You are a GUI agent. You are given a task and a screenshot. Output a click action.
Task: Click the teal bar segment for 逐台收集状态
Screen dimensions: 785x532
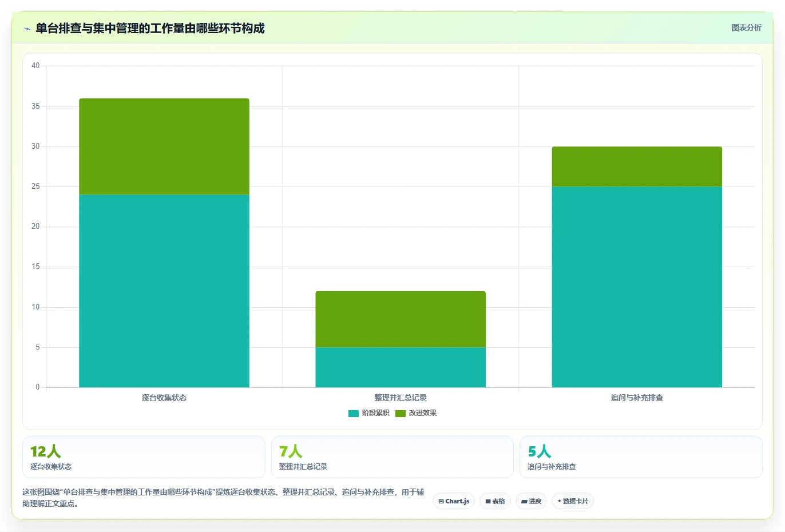(164, 291)
